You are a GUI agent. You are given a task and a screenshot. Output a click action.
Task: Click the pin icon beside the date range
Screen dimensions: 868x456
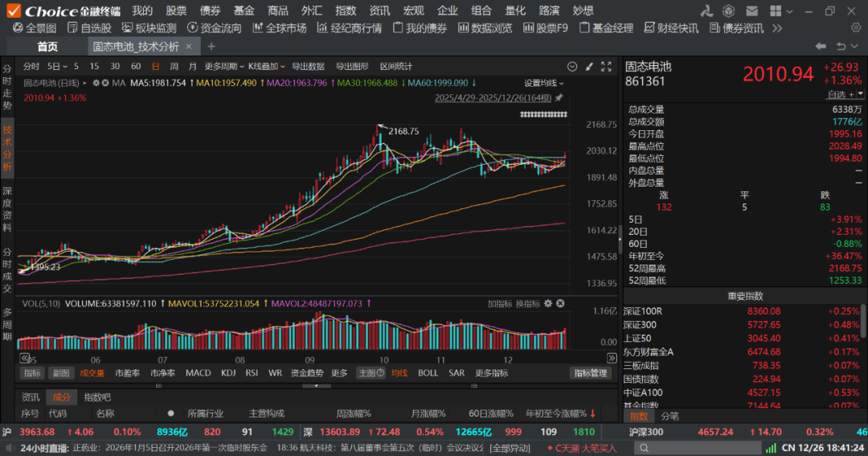pos(559,98)
